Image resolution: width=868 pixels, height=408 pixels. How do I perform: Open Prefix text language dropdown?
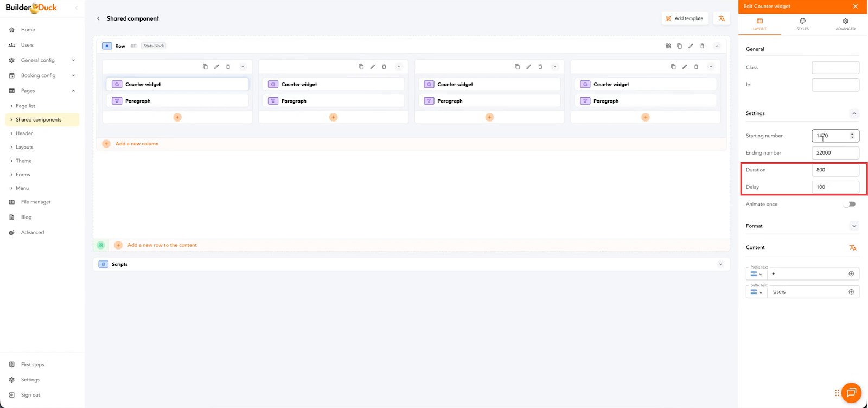coord(756,274)
